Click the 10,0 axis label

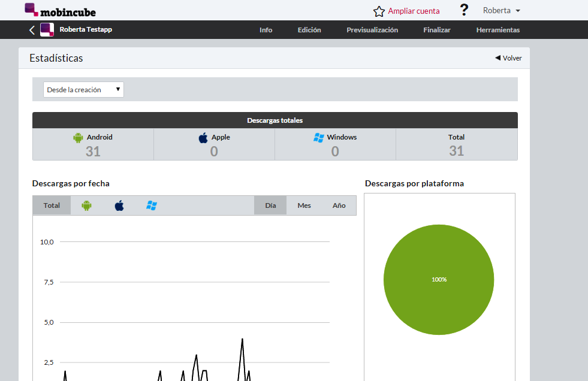tap(47, 242)
